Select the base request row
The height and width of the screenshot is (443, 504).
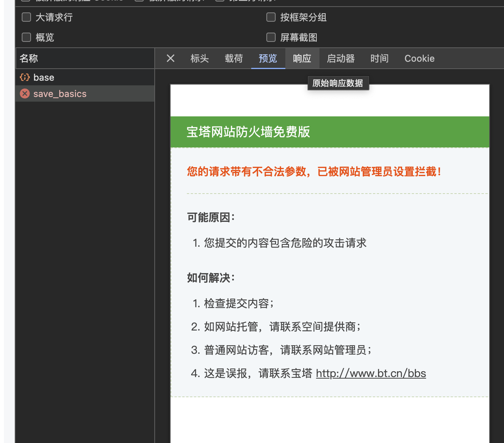click(85, 77)
